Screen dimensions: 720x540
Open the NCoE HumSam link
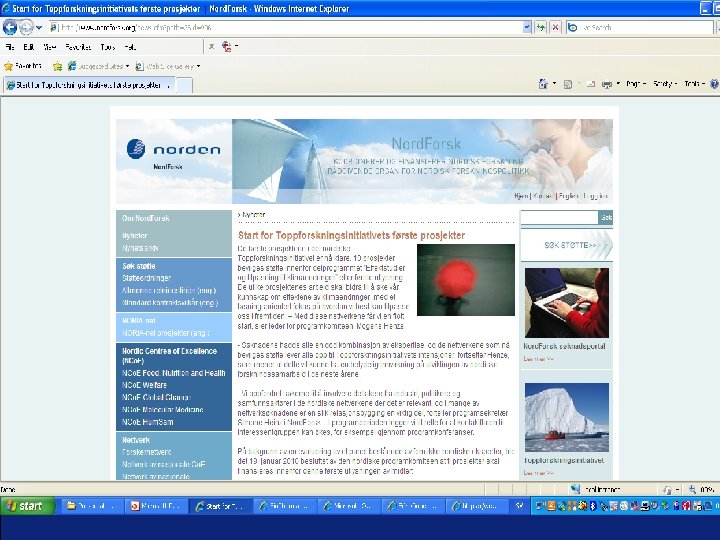(x=147, y=422)
